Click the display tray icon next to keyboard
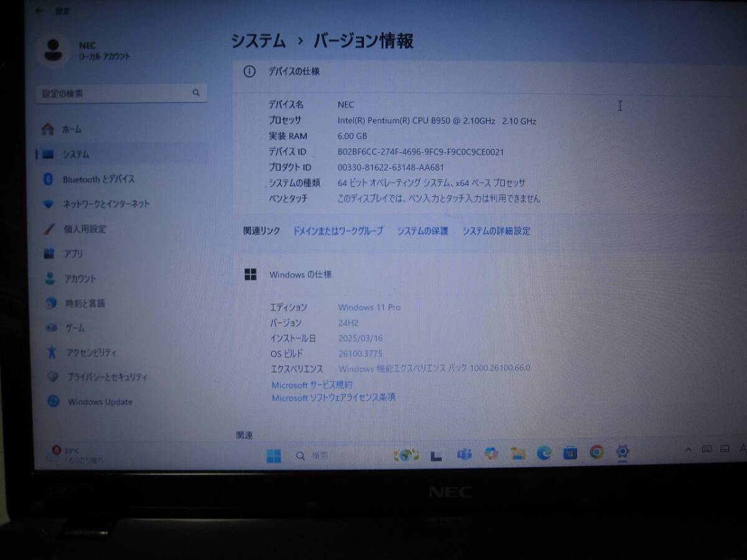The height and width of the screenshot is (560, 747). (725, 448)
